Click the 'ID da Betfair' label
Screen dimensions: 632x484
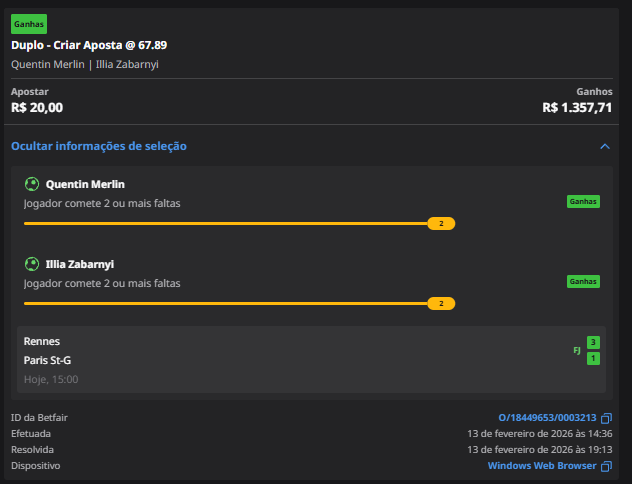point(39,418)
